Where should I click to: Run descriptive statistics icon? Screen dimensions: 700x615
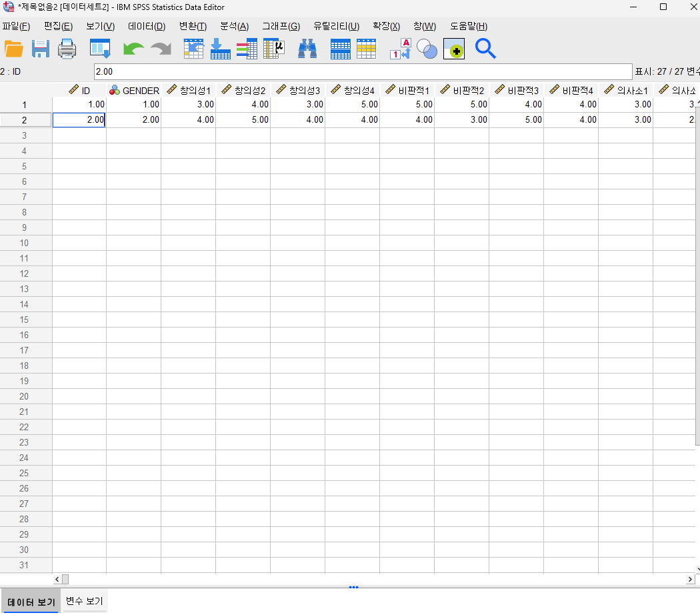[x=274, y=49]
